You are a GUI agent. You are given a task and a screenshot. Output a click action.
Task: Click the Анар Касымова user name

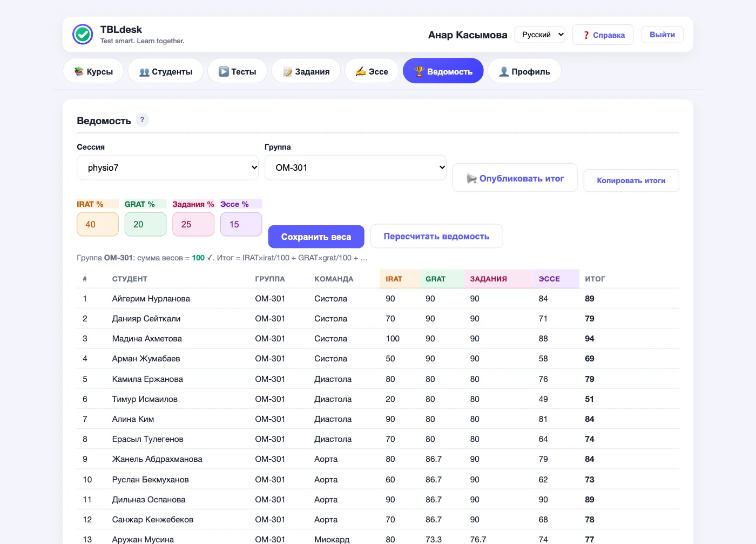[468, 35]
